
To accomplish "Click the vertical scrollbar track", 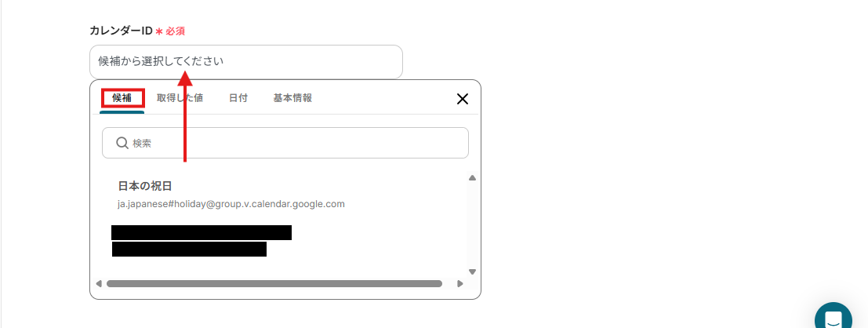I will coord(472,224).
